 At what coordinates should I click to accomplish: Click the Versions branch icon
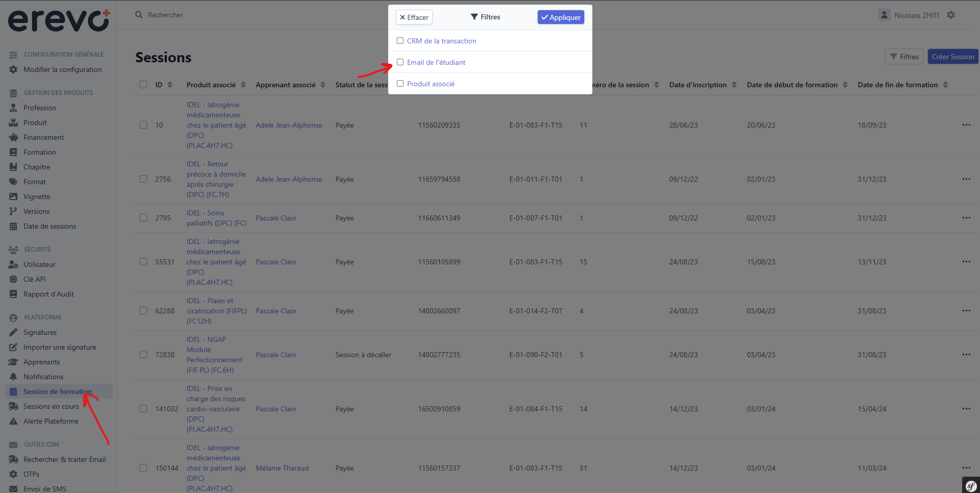pyautogui.click(x=13, y=211)
